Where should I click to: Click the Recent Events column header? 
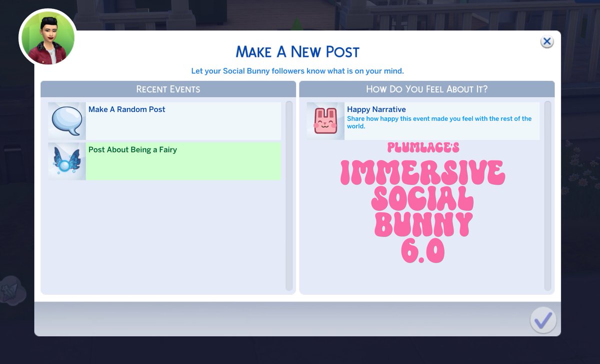[168, 89]
